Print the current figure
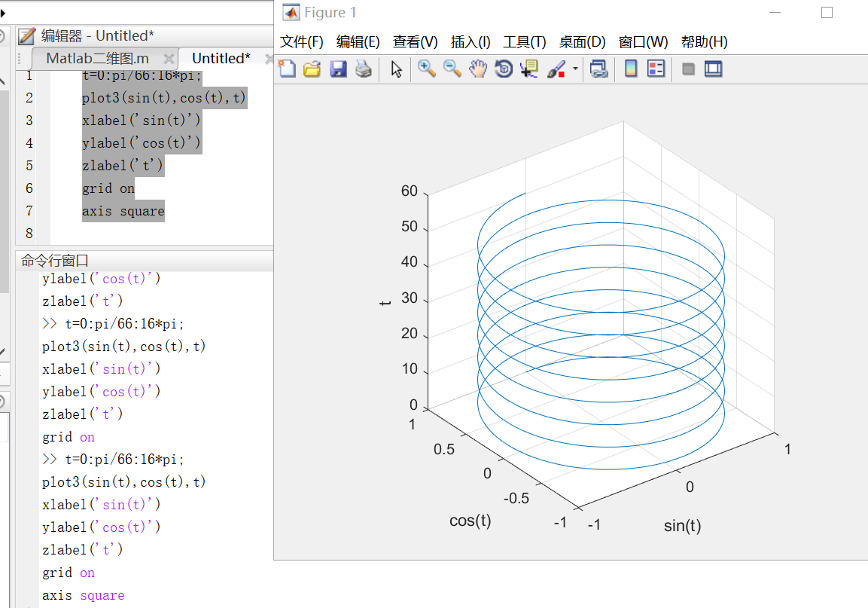The height and width of the screenshot is (608, 868). [361, 69]
